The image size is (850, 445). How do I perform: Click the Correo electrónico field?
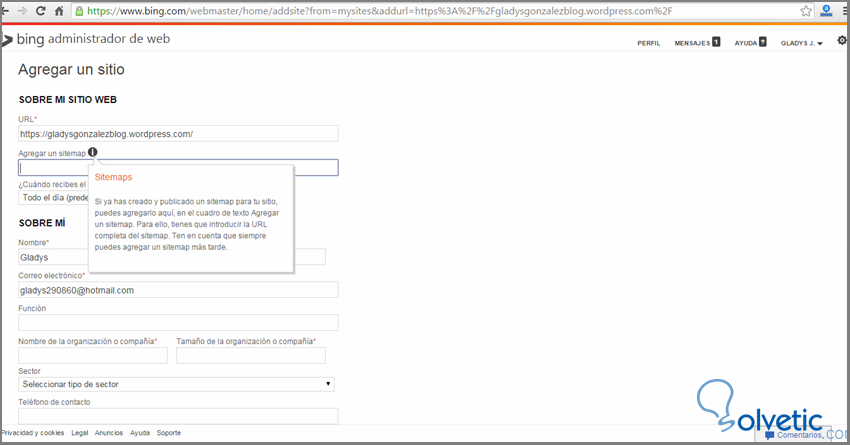tap(178, 290)
